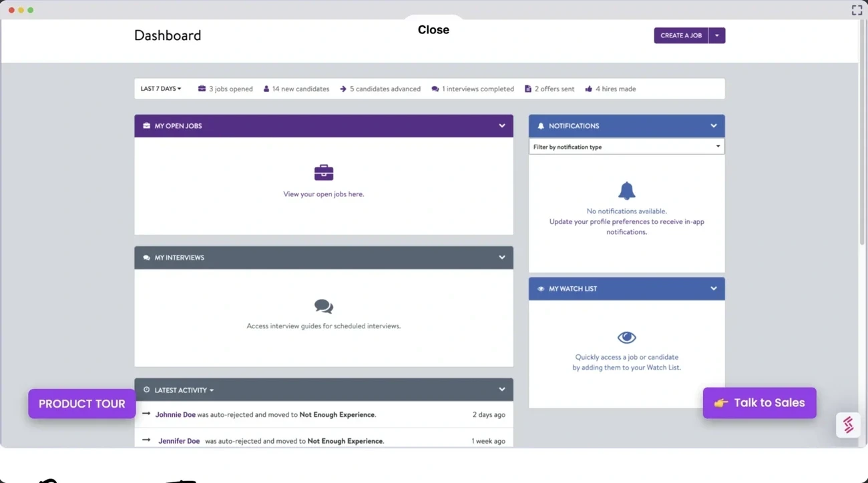Open the Create a Job dropdown arrow
Image resolution: width=868 pixels, height=483 pixels.
[x=717, y=35]
